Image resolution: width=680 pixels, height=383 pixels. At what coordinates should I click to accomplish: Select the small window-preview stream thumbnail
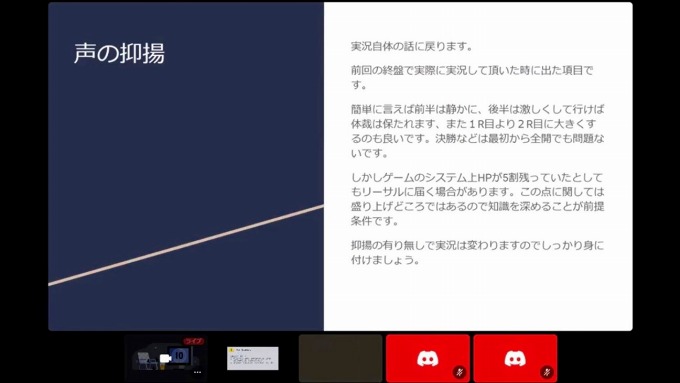pyautogui.click(x=253, y=358)
